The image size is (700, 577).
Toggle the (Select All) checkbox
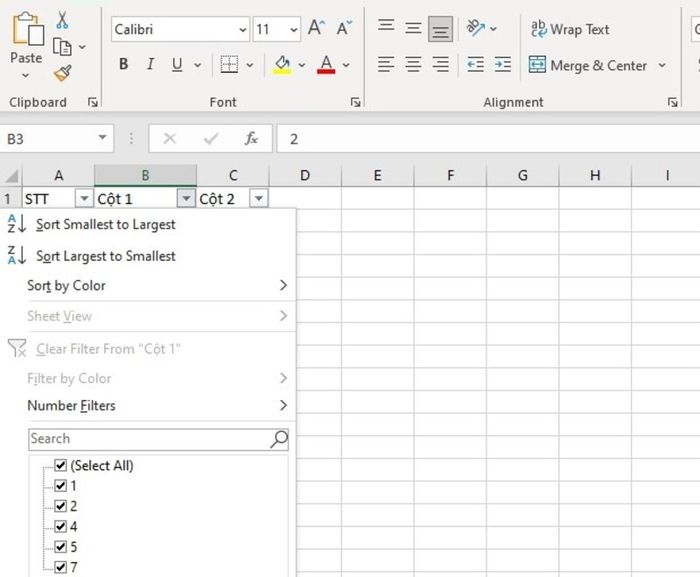[61, 465]
